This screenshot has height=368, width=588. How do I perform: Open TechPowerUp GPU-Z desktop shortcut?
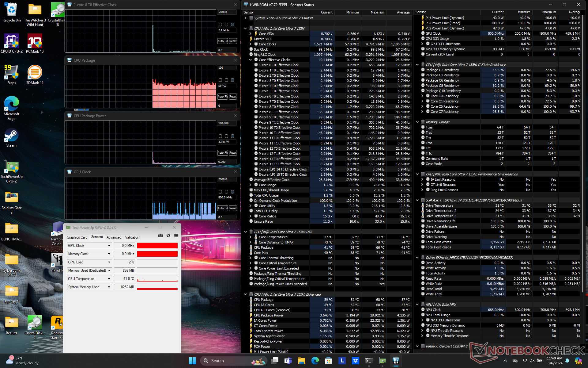click(12, 171)
